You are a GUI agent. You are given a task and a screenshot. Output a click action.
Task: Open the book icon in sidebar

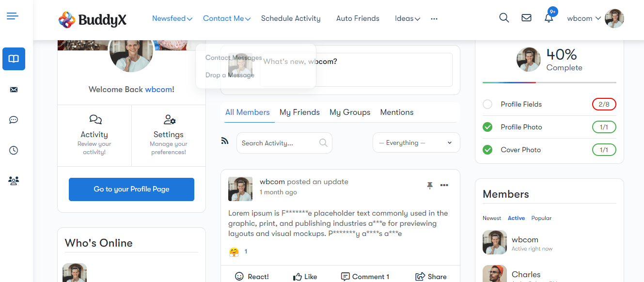(x=14, y=59)
